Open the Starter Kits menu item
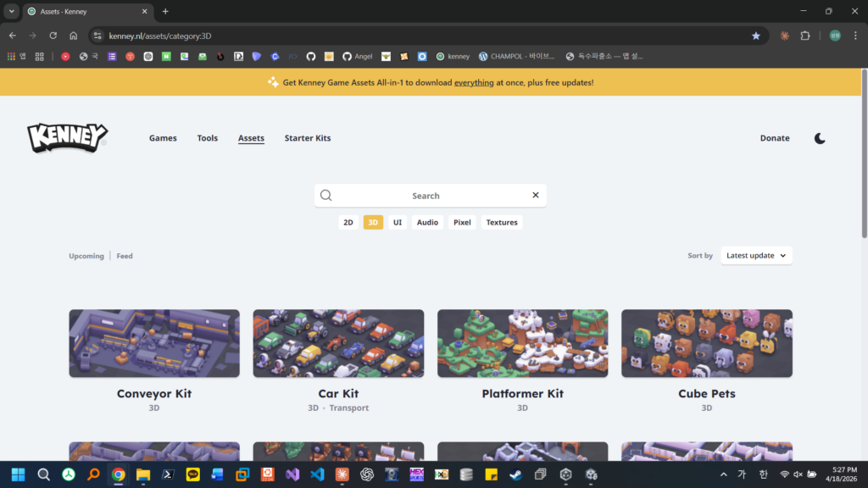 308,138
